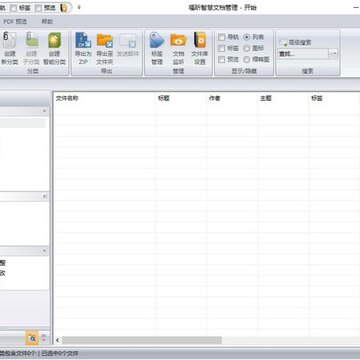
Task: Click the orange search icon at sidebar bottom
Action: tap(32, 339)
